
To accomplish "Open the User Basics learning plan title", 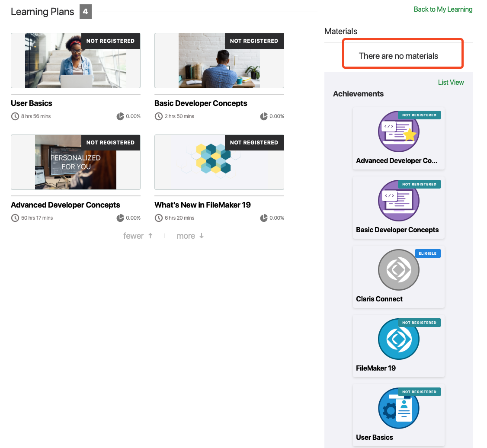I will click(32, 103).
